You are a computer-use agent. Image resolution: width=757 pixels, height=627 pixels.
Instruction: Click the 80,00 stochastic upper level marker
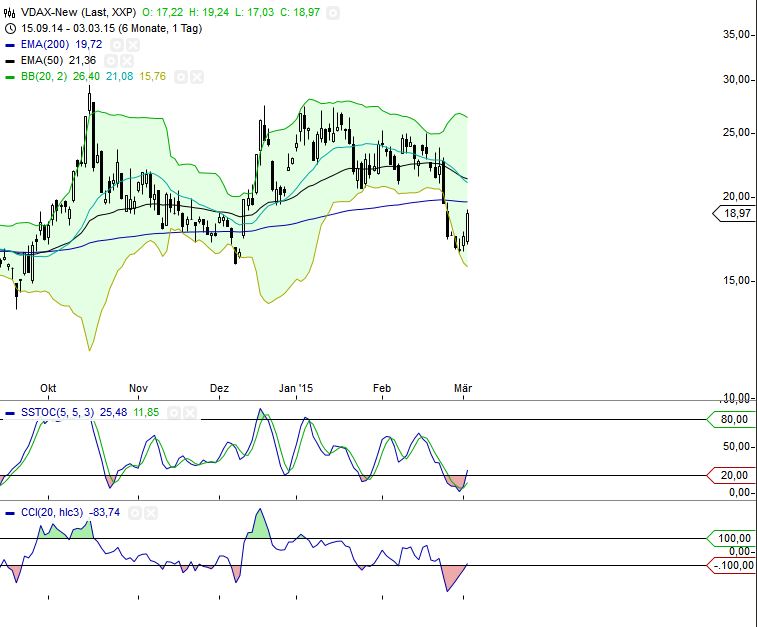tap(730, 419)
